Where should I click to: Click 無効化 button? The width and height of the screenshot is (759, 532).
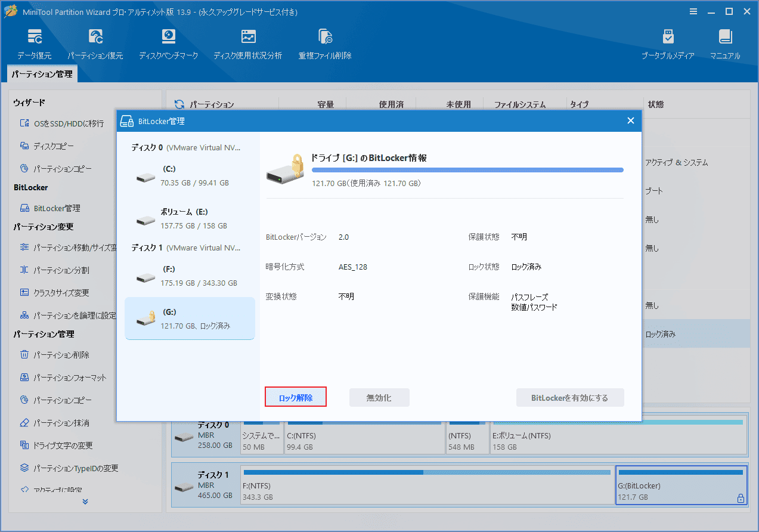[379, 398]
